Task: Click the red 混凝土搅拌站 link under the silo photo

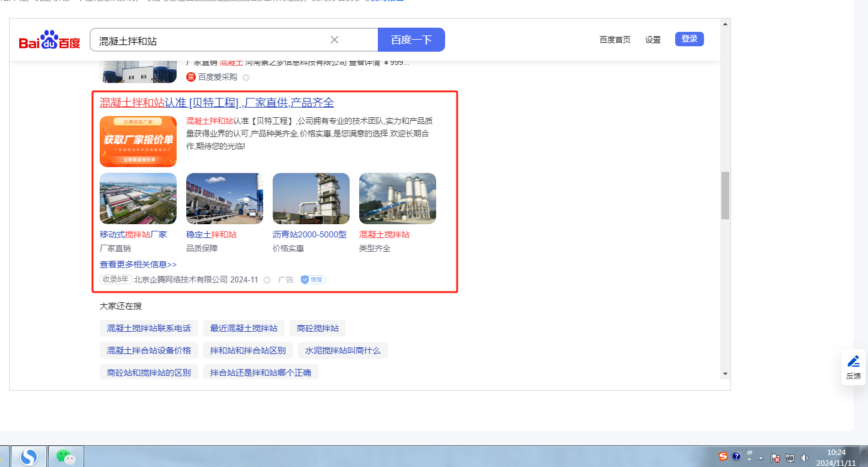Action: click(384, 234)
